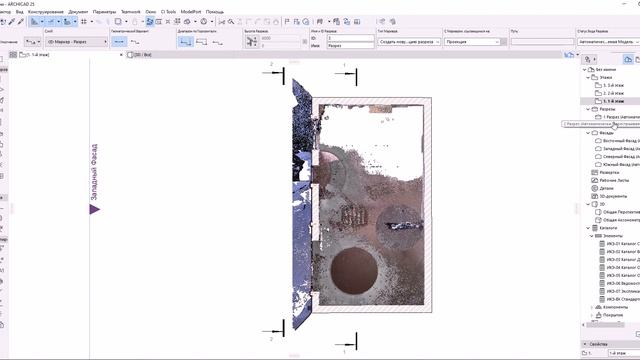640x360 pixels.
Task: Toggle the snap guides tool
Action: [51, 22]
